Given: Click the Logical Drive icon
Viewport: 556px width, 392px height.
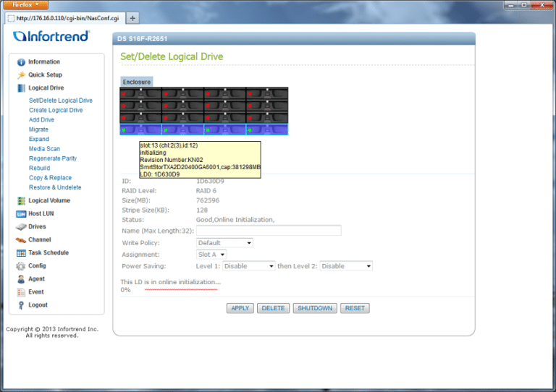Looking at the screenshot, I should click(x=21, y=88).
